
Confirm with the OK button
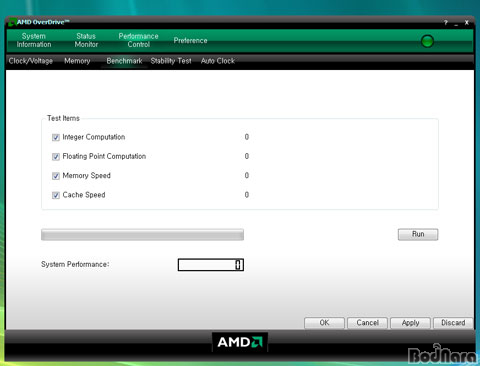click(x=324, y=323)
